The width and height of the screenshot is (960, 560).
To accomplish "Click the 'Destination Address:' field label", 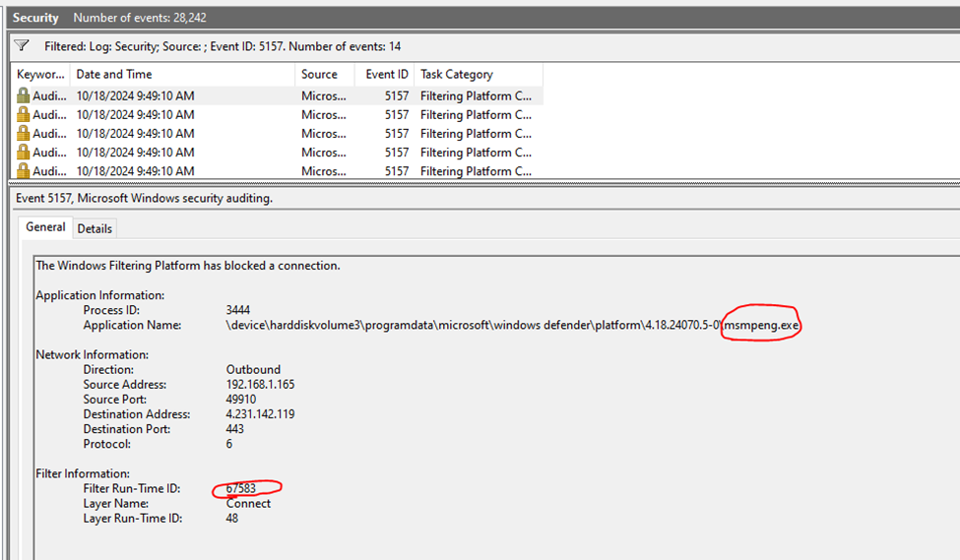I will (x=137, y=414).
